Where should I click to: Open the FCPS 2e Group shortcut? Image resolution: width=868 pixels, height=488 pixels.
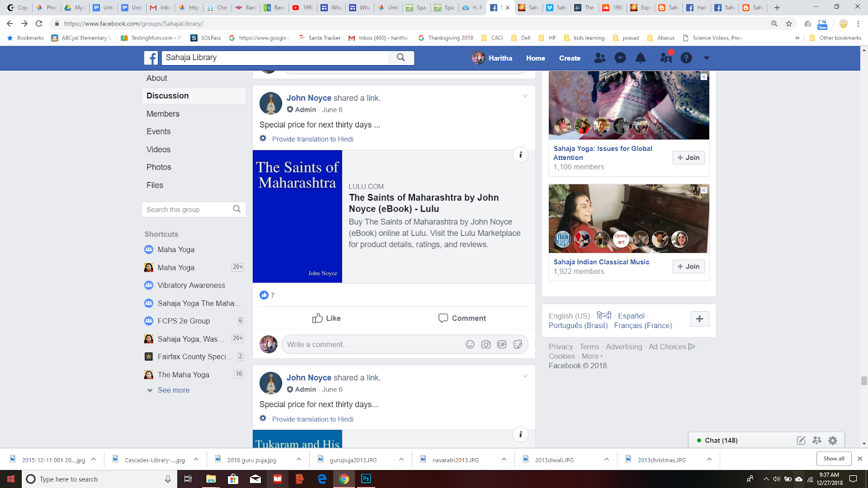tap(183, 321)
